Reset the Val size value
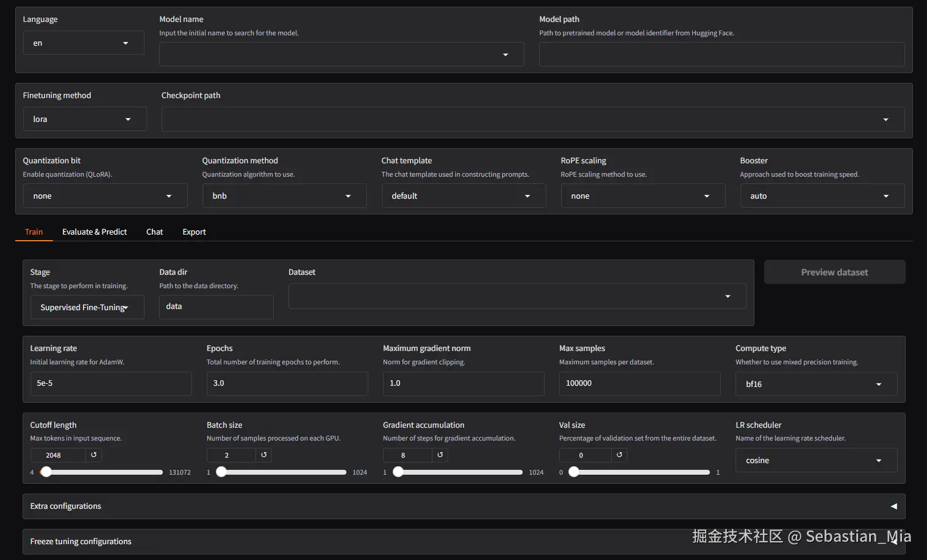 [x=620, y=455]
